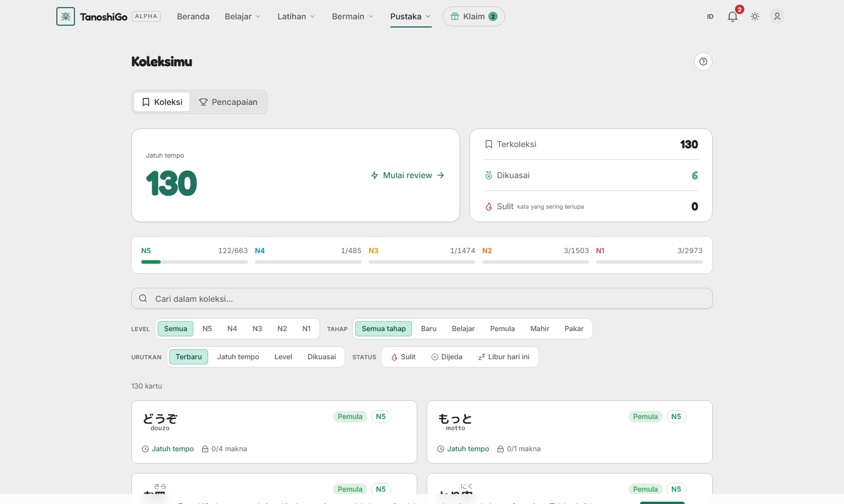844x504 pixels.
Task: Sort cards by Level
Action: pyautogui.click(x=283, y=357)
